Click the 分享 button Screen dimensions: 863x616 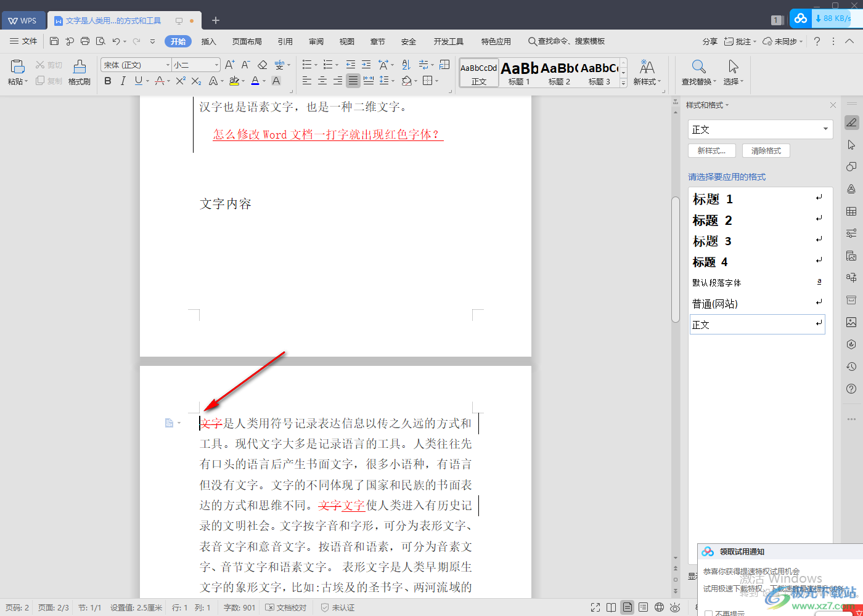tap(710, 41)
